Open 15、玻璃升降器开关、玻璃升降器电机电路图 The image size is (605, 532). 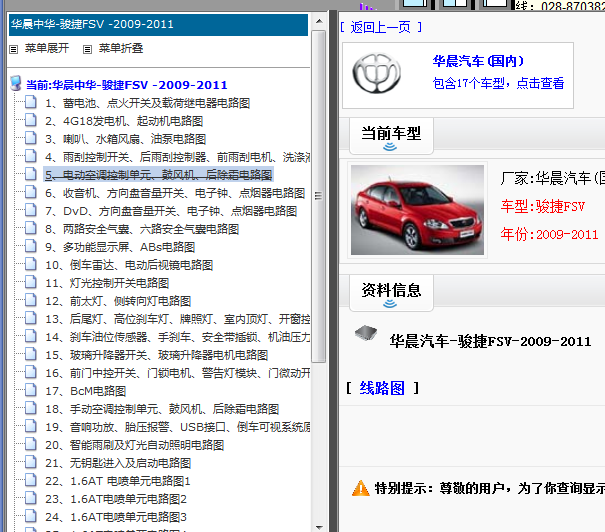(157, 355)
